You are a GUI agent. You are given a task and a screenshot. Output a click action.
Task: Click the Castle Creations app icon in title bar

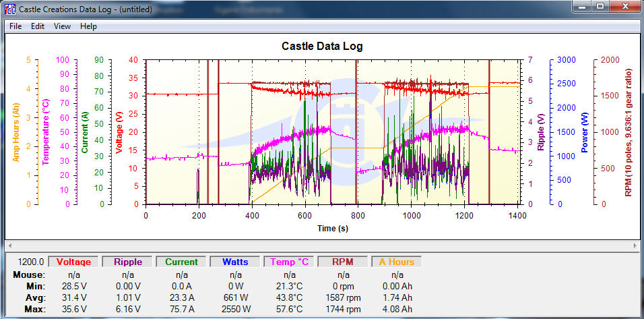(x=10, y=9)
